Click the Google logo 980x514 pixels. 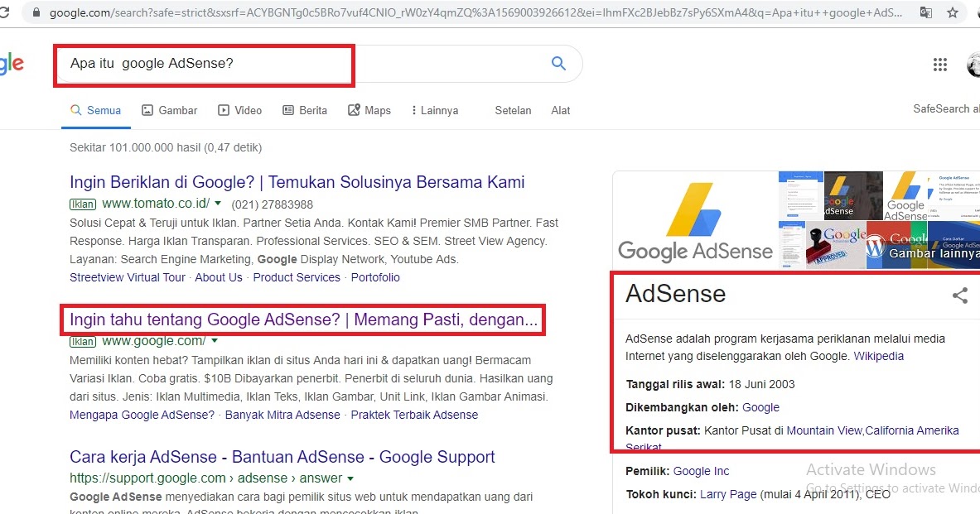tap(12, 64)
